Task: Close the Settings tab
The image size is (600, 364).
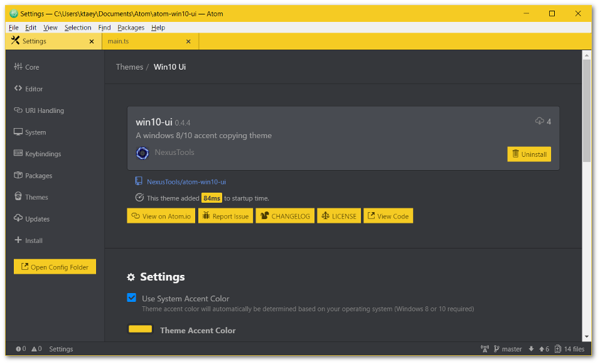Action: click(x=92, y=41)
